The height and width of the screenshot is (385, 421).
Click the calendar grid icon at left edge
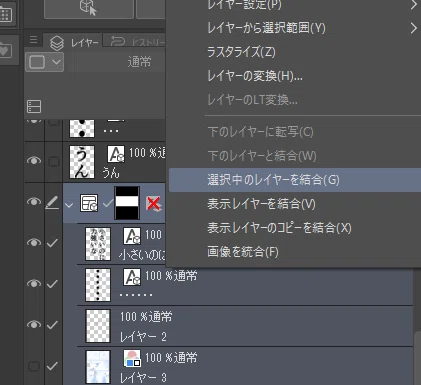tap(6, 14)
